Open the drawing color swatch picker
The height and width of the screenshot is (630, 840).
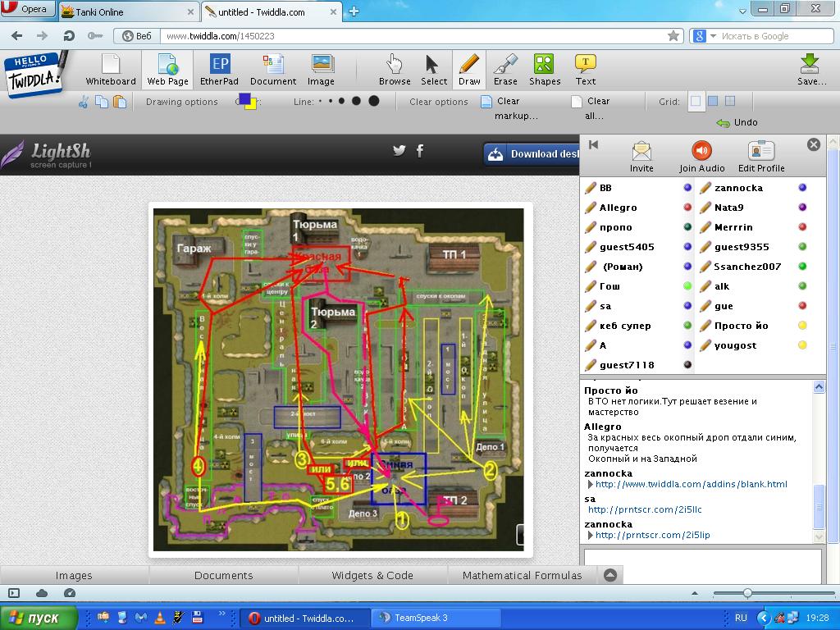point(246,101)
